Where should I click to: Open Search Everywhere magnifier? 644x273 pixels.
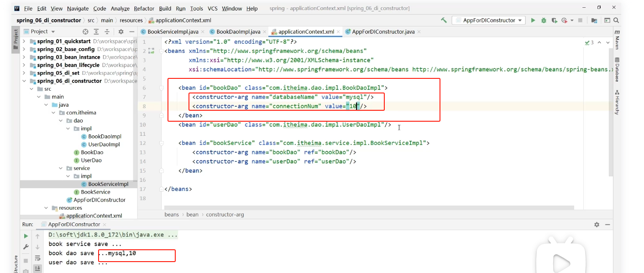[616, 20]
